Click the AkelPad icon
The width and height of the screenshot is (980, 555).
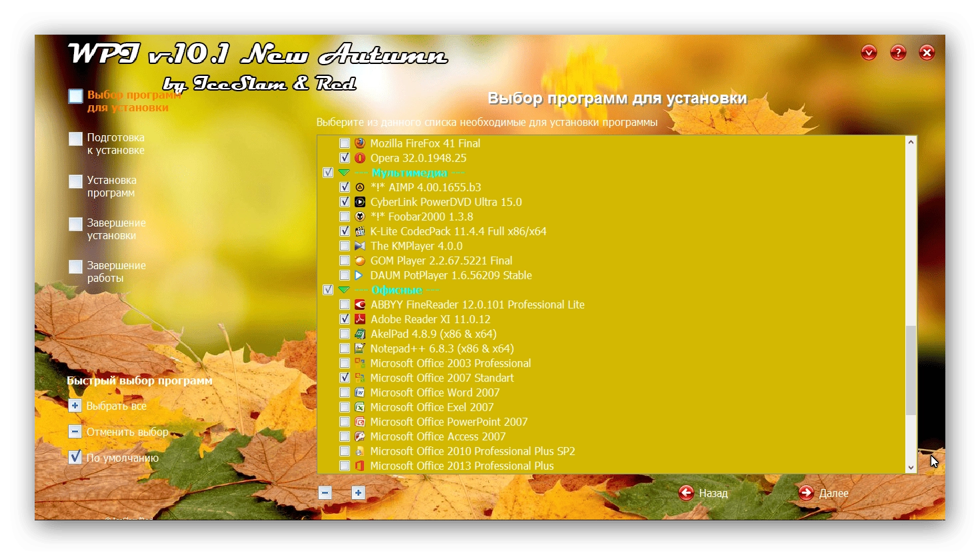point(360,334)
